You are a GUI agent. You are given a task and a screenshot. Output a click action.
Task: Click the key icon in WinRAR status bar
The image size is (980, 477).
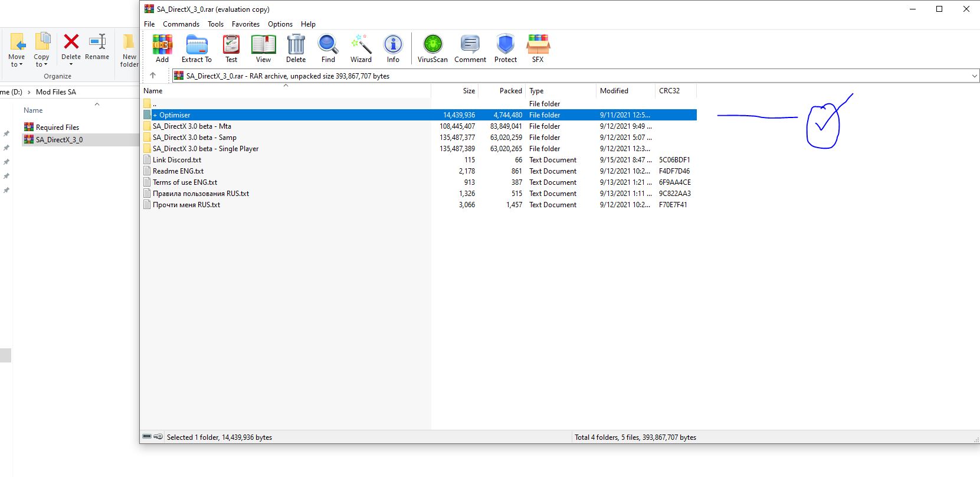click(x=158, y=437)
